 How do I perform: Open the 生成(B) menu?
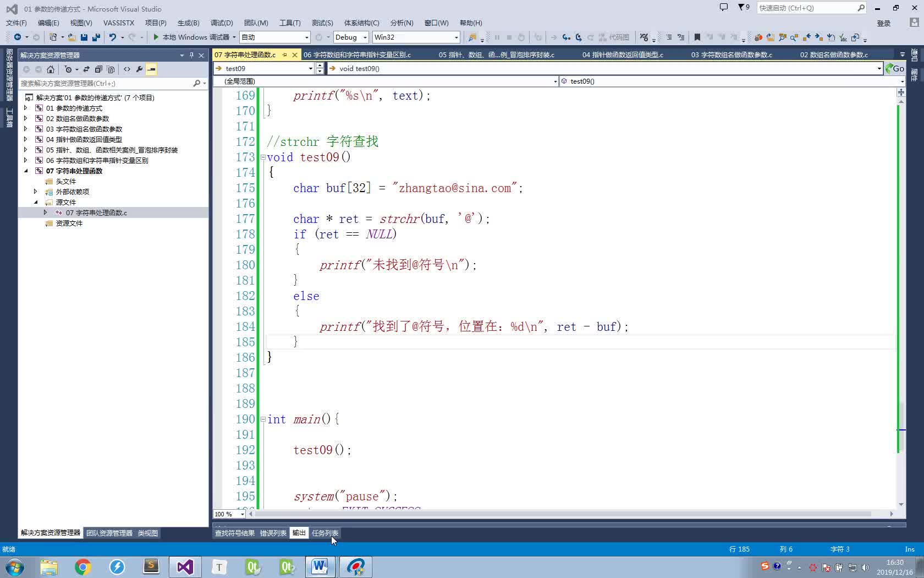188,23
